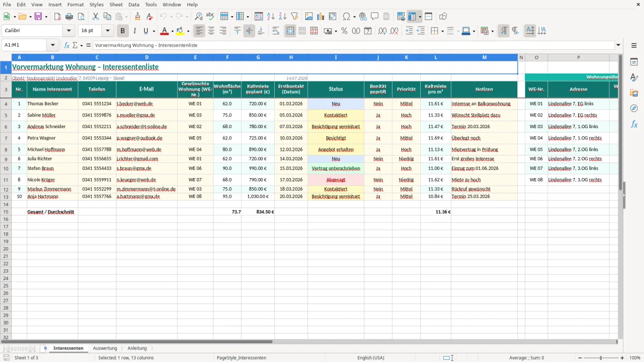The image size is (644, 362).
Task: Click the 100% zoom level
Action: click(635, 358)
